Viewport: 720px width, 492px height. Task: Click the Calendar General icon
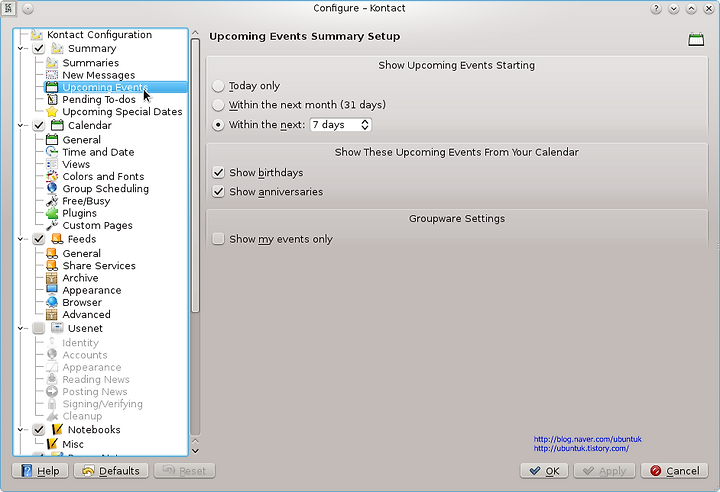coord(52,140)
